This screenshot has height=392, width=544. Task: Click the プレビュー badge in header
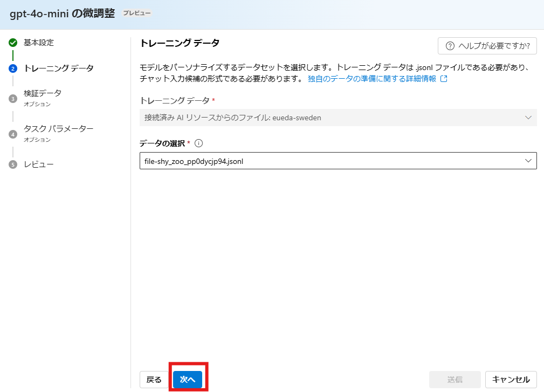(x=137, y=13)
